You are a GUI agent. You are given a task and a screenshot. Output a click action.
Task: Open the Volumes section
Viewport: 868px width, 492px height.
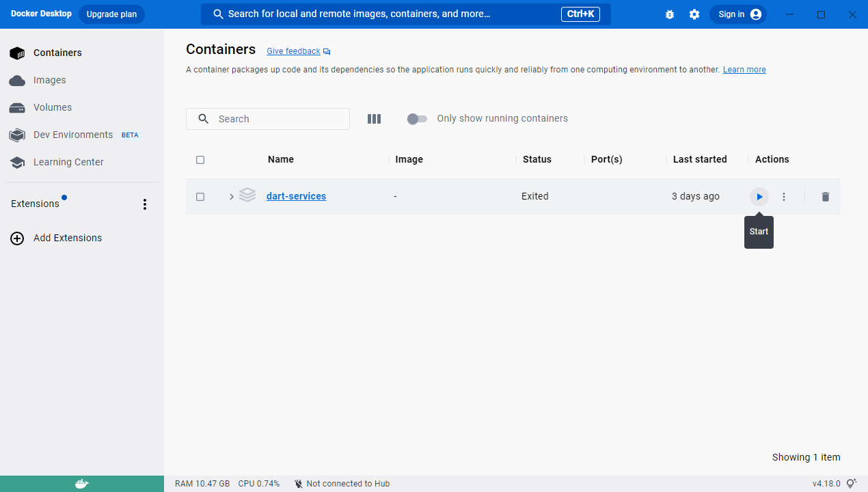click(x=53, y=107)
